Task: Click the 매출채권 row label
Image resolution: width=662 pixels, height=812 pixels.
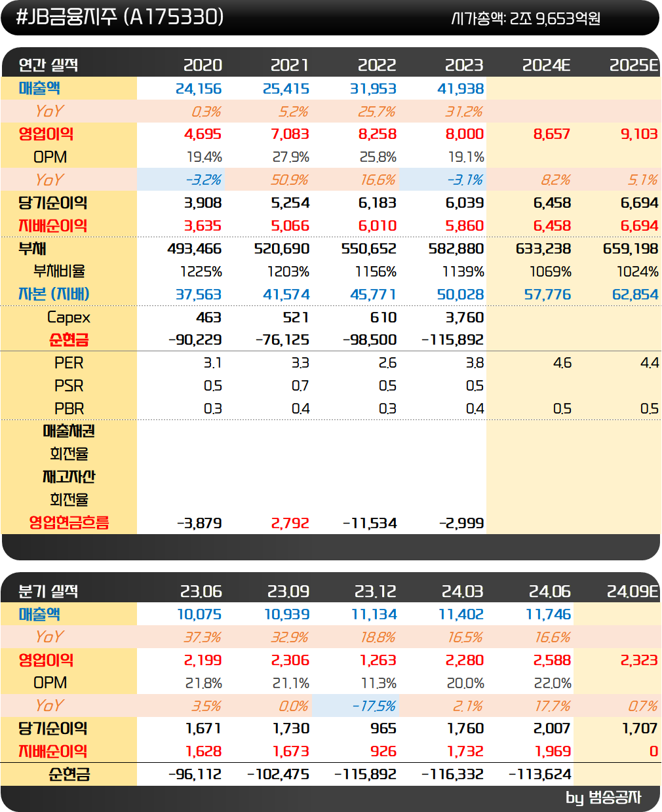Action: click(x=69, y=431)
